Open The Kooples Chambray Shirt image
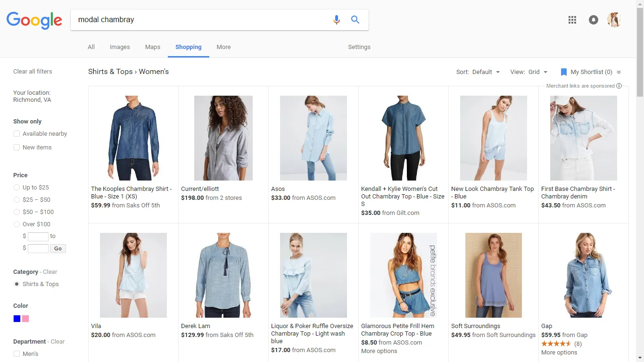Screen dimensions: 644x362 133,138
